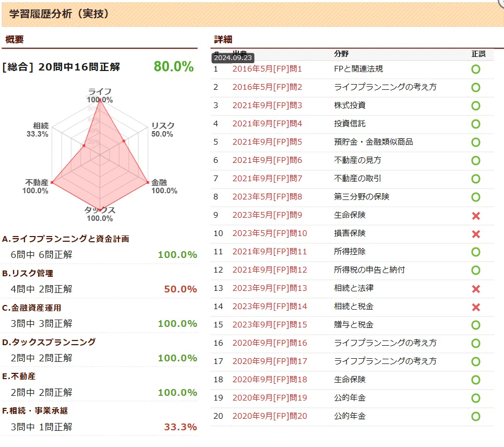This screenshot has width=504, height=447.
Task: Open the 2023年5月[FP]問9 link
Action: [267, 215]
